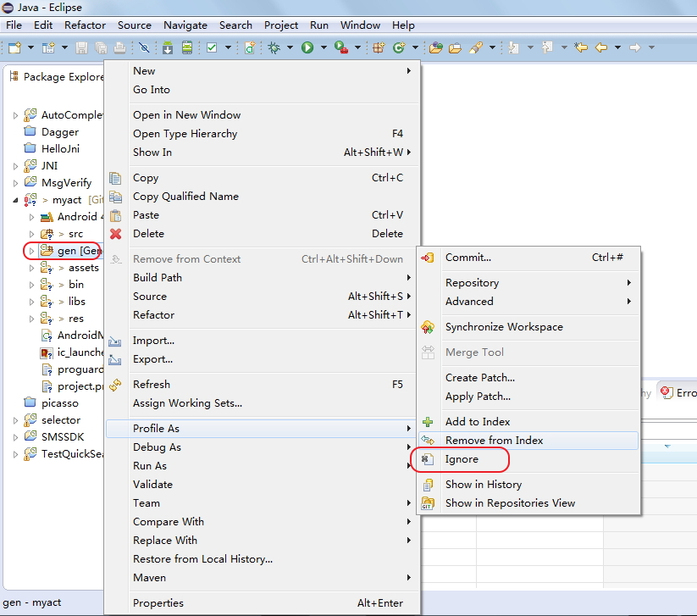The height and width of the screenshot is (616, 697).
Task: Choose Copy Qualified Name
Action: tap(263, 197)
